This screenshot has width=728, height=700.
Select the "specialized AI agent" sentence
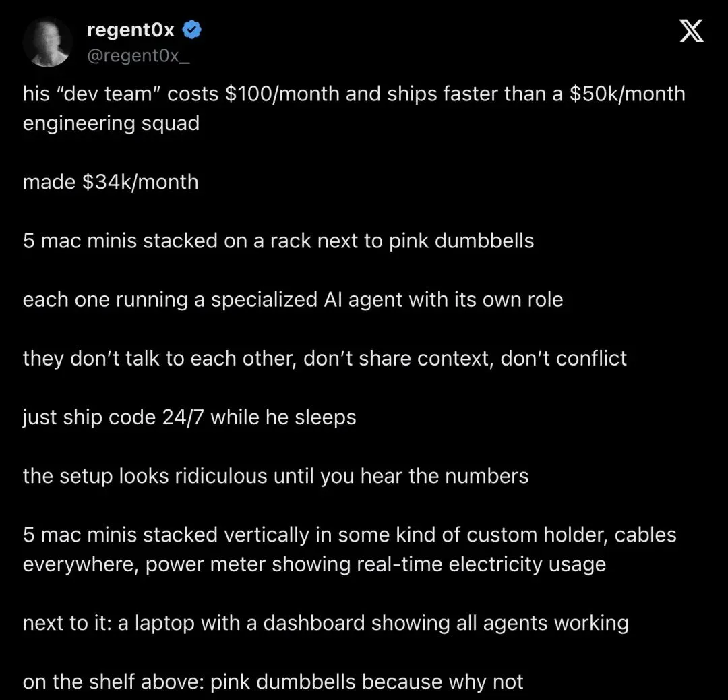click(x=293, y=300)
